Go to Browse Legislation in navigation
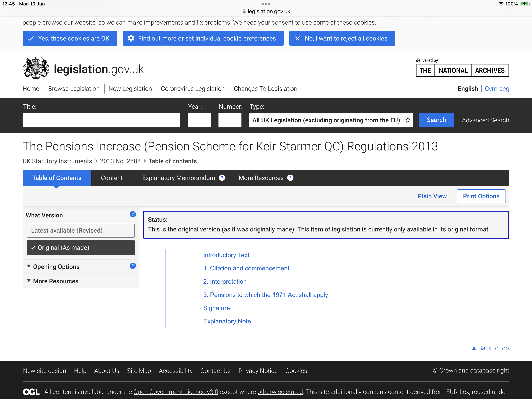 [74, 89]
